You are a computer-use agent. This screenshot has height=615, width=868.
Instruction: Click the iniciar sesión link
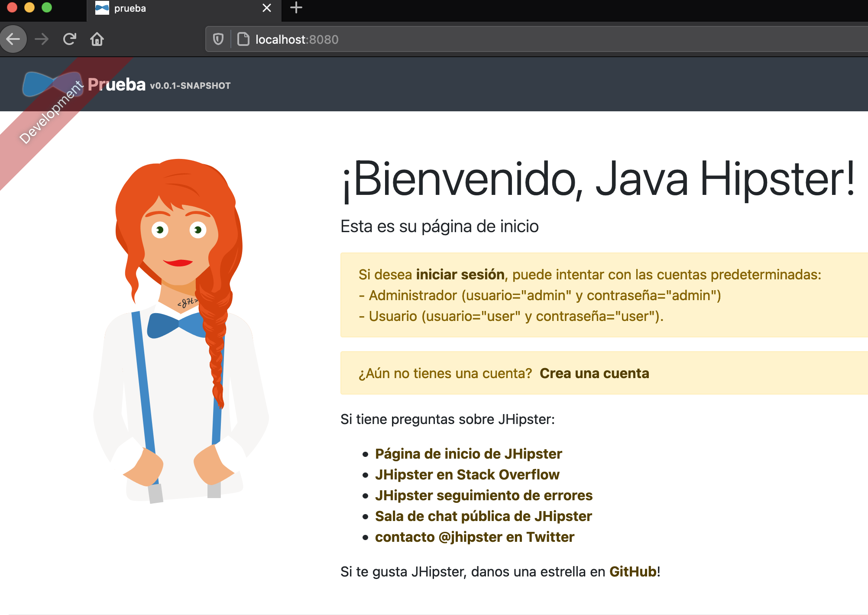(460, 275)
